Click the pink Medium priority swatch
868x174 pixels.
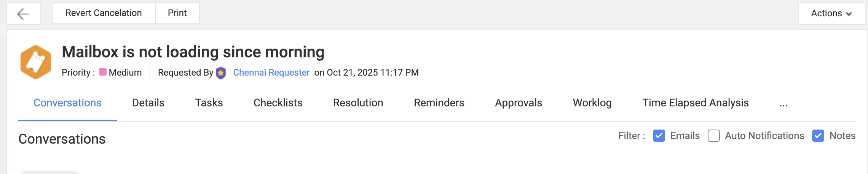(x=102, y=72)
